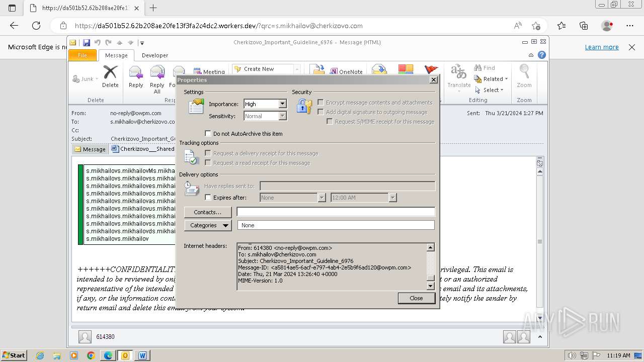This screenshot has height=362, width=644.
Task: Click the Chrome icon in the taskbar
Action: click(91, 355)
